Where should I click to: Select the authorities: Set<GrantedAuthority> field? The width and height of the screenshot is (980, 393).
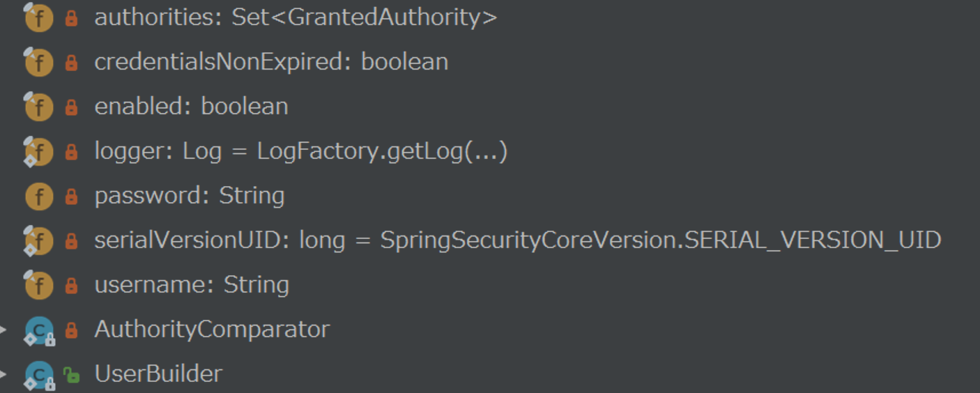coord(296,18)
